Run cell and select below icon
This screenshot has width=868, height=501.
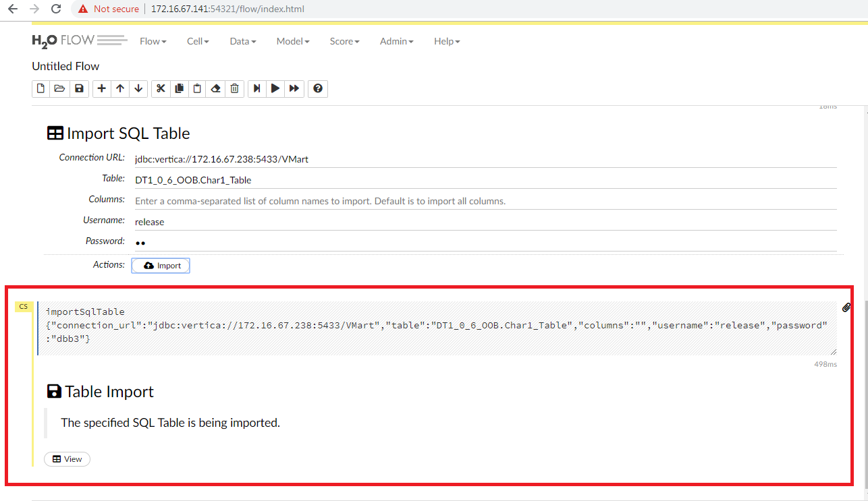pyautogui.click(x=256, y=88)
